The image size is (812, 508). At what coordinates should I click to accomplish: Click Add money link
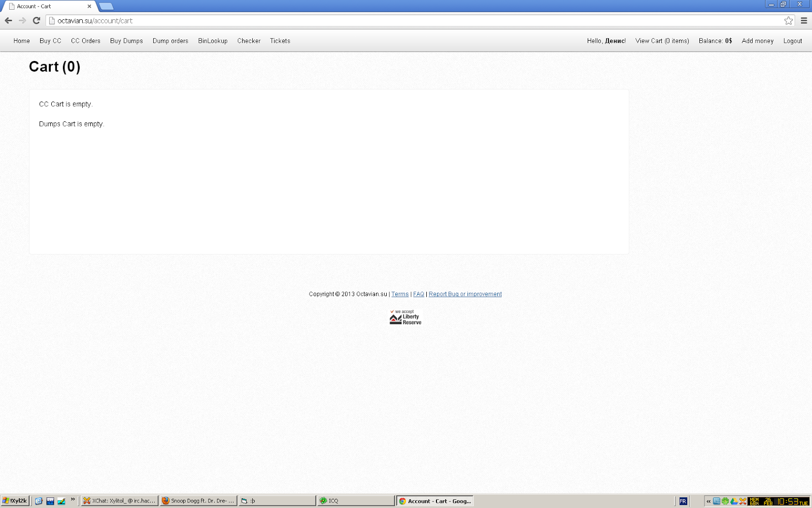(758, 41)
